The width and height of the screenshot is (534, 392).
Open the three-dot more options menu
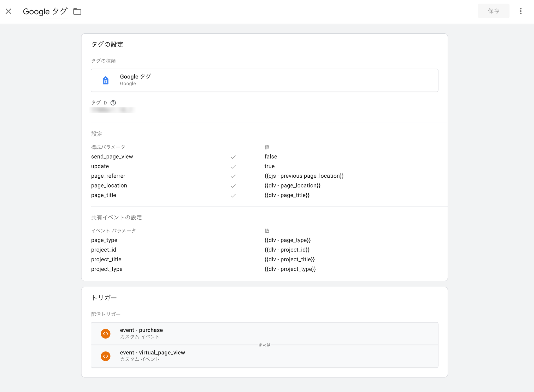click(520, 11)
